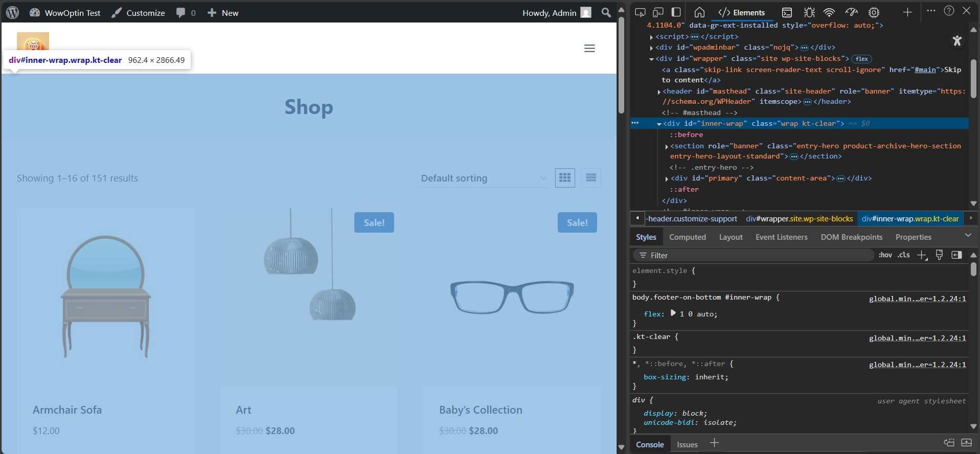
Task: Click the comments bubble in admin bar
Action: (186, 13)
